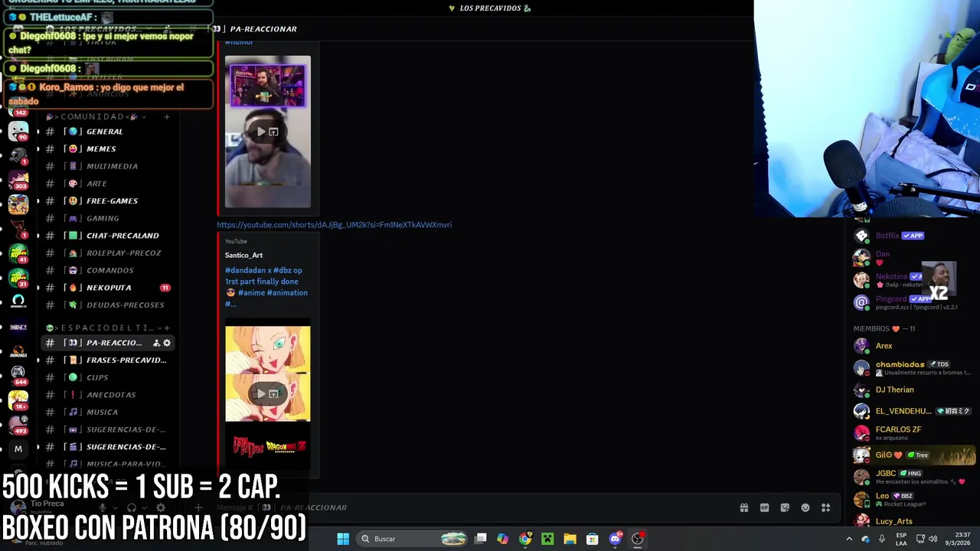Open the MULTIMEDIA channel
This screenshot has height=551, width=980.
107,166
